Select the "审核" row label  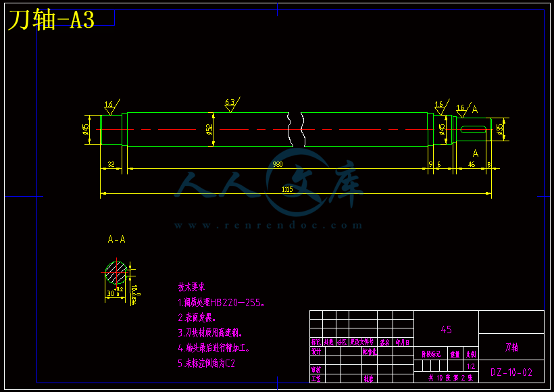316,370
